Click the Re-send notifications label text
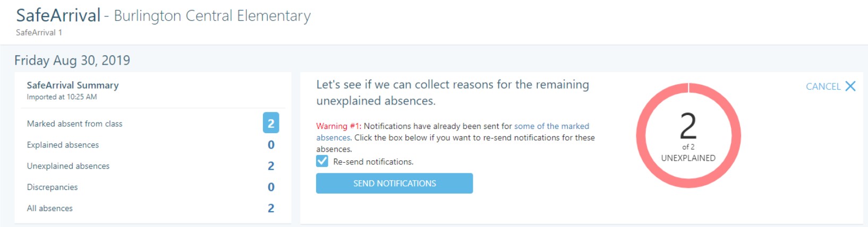868x227 pixels. click(x=373, y=162)
